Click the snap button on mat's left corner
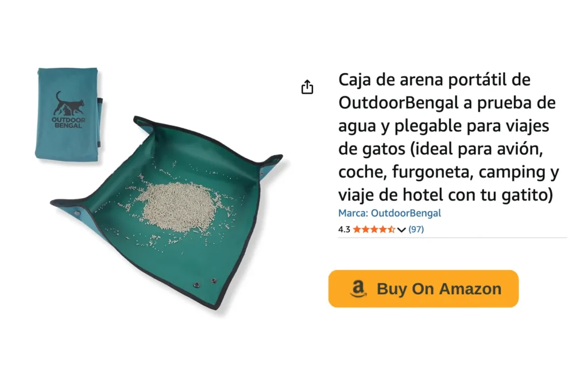 click(x=78, y=213)
